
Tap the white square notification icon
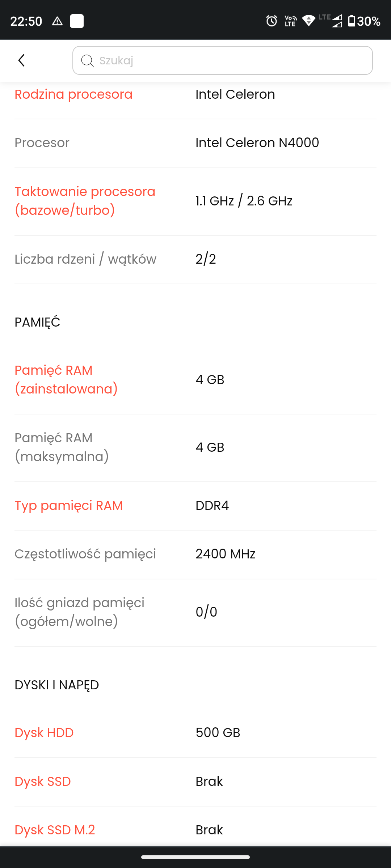77,21
